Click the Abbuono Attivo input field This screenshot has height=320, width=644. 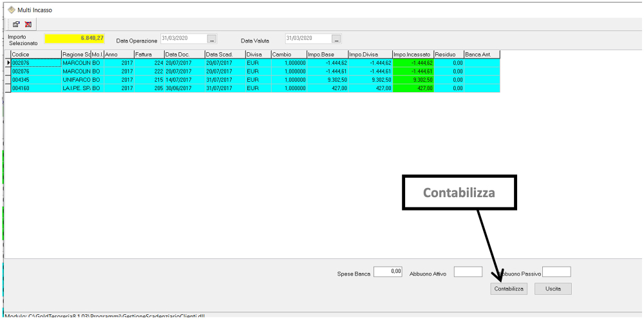pyautogui.click(x=468, y=272)
